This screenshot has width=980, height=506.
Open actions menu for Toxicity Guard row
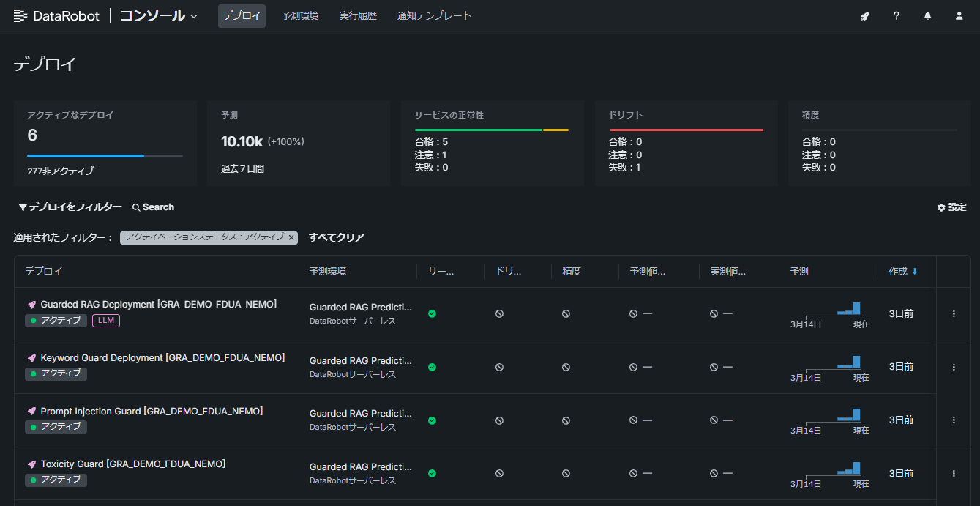(954, 473)
